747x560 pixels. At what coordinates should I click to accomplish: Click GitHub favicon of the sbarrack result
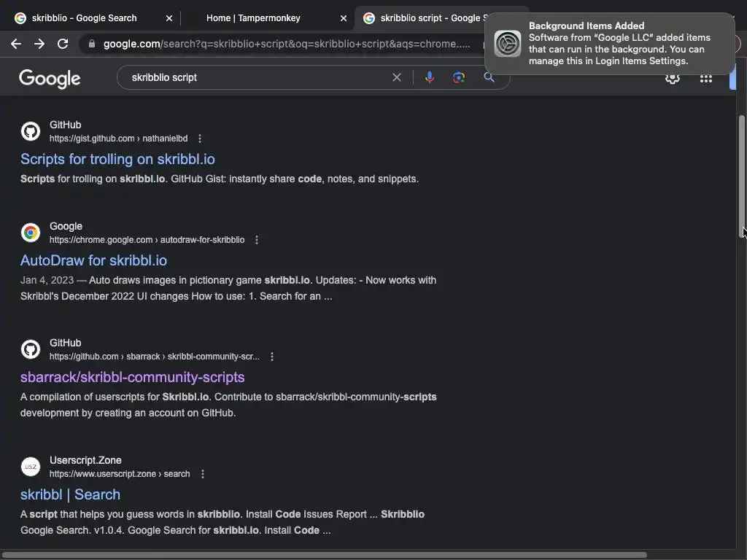(x=31, y=349)
